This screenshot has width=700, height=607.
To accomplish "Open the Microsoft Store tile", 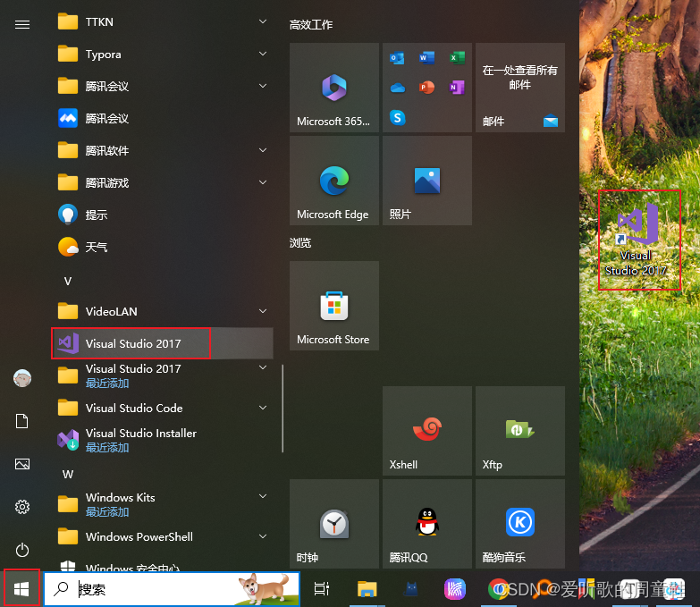I will (334, 306).
